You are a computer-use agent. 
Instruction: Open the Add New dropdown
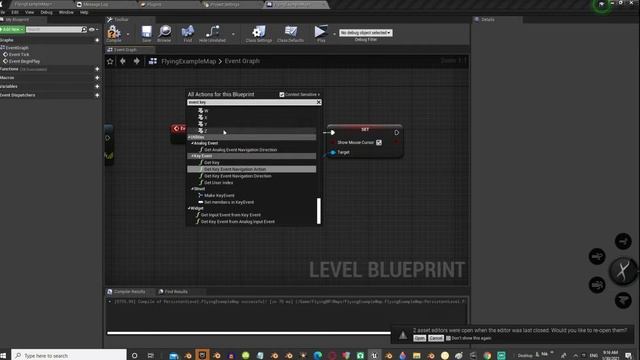(12, 29)
